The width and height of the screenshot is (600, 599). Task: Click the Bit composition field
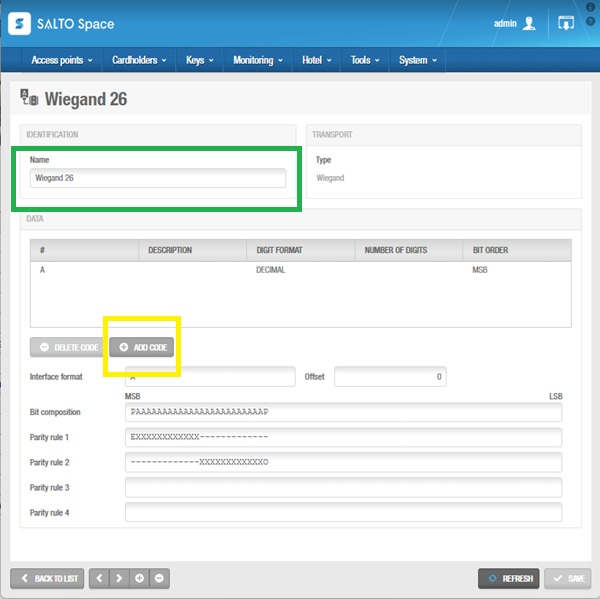coord(343,412)
